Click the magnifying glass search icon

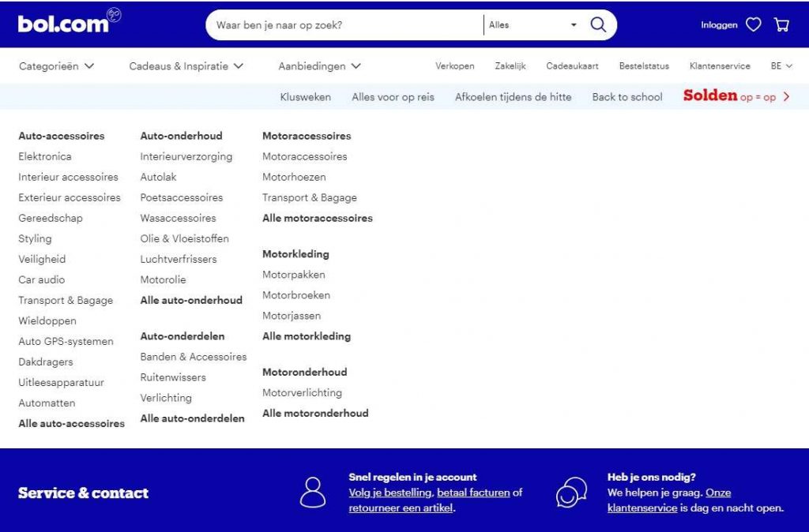598,25
